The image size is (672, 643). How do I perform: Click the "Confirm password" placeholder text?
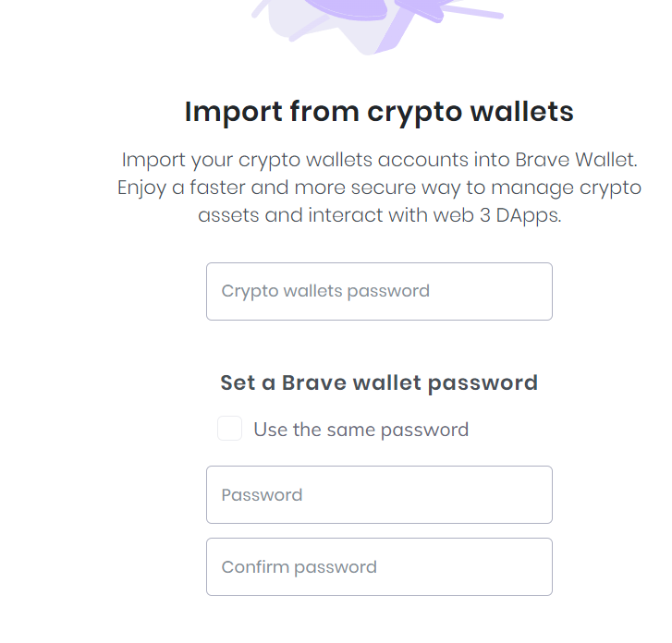point(299,567)
